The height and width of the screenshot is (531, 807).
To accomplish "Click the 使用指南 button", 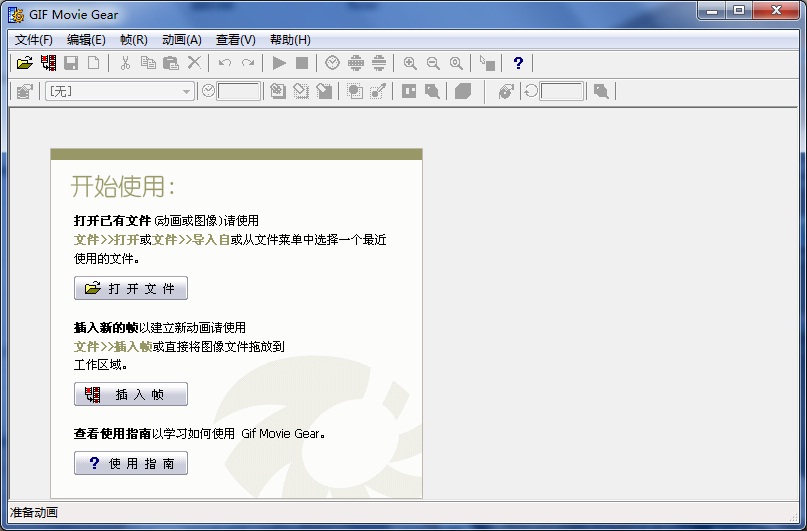I will (x=131, y=463).
